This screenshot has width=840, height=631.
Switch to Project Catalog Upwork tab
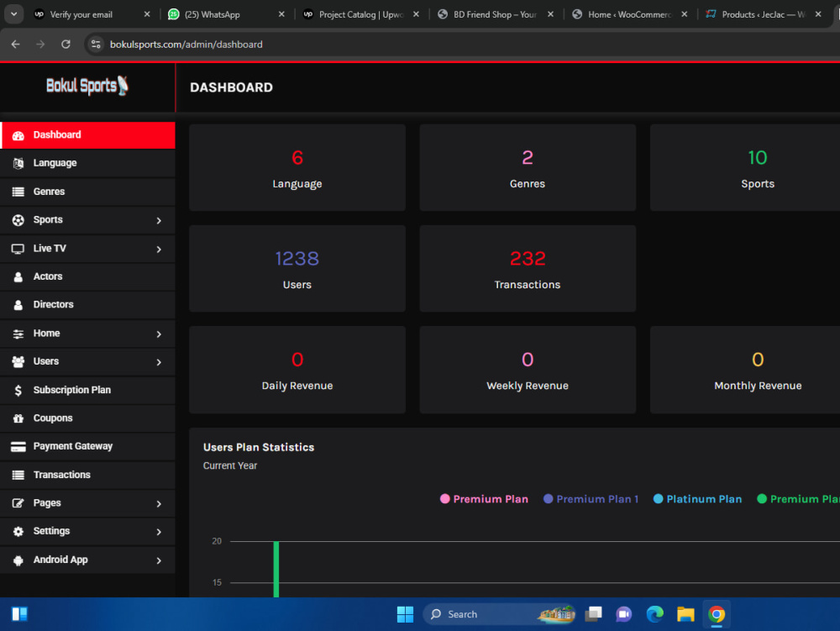pyautogui.click(x=361, y=14)
